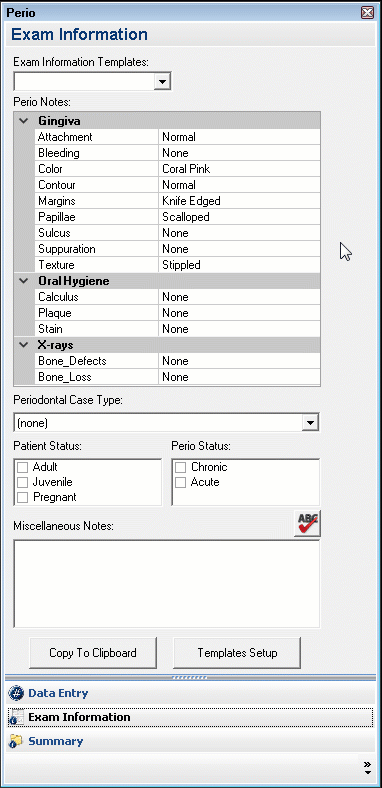382x788 pixels.
Task: Collapse the Gingiva section
Action: pyautogui.click(x=24, y=121)
